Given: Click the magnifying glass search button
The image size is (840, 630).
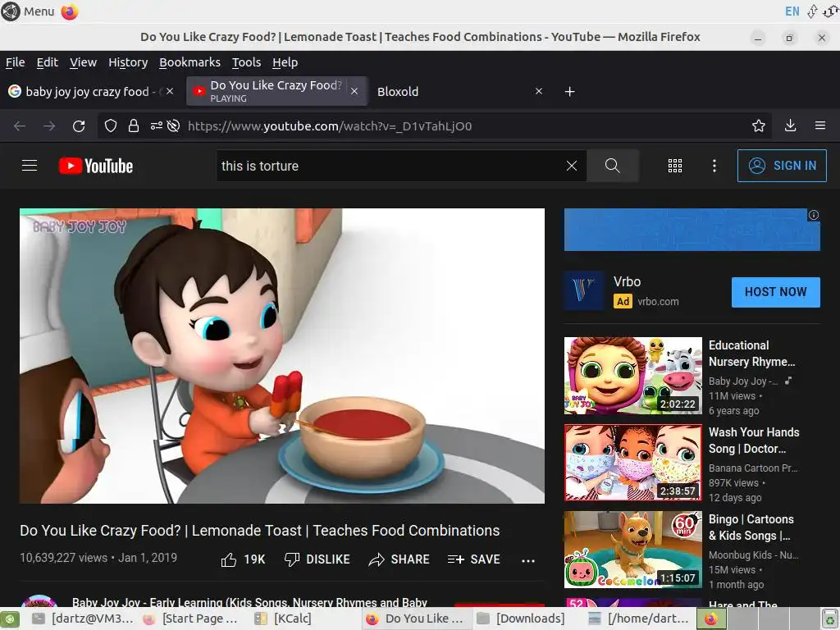Looking at the screenshot, I should click(x=612, y=166).
